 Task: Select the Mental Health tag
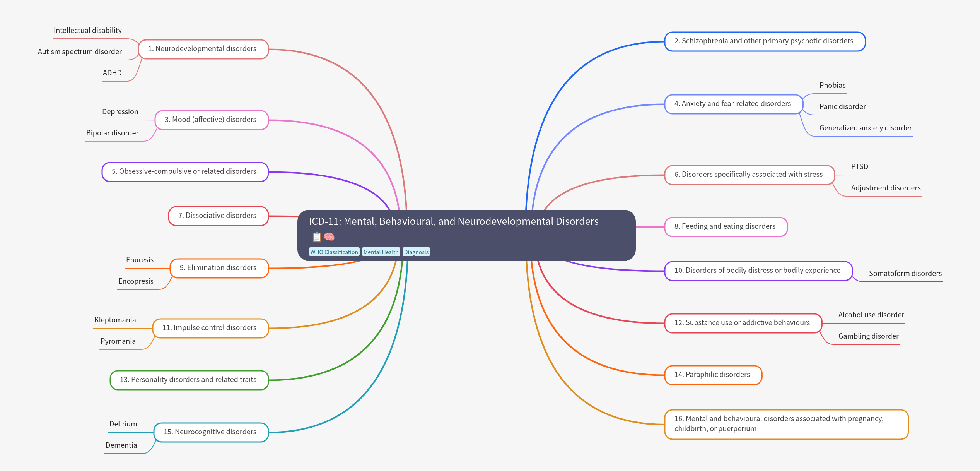tap(381, 252)
